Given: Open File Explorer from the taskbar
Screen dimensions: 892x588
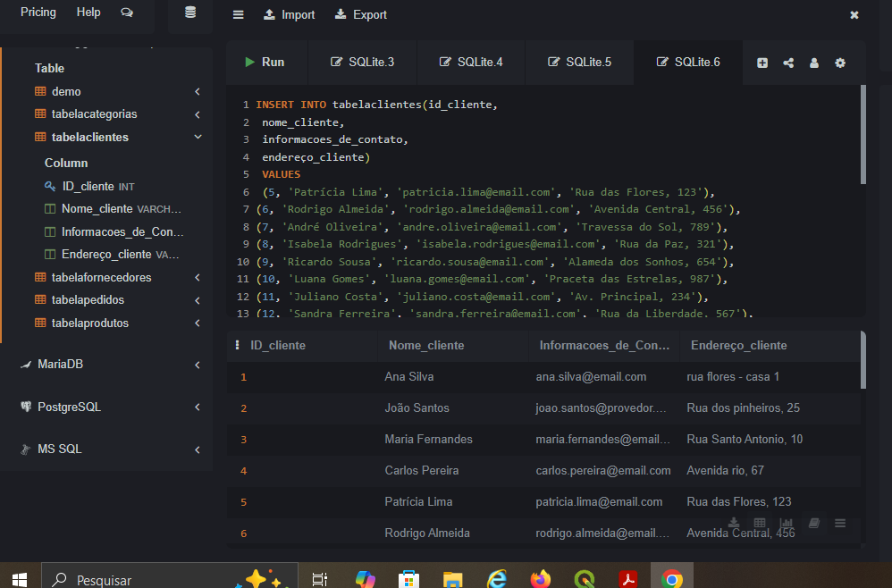Looking at the screenshot, I should pyautogui.click(x=453, y=579).
